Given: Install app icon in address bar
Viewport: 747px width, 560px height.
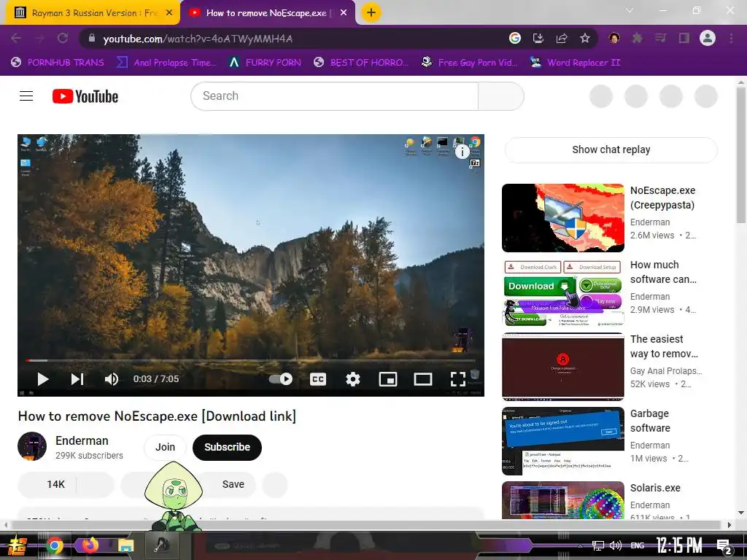Looking at the screenshot, I should [x=538, y=38].
